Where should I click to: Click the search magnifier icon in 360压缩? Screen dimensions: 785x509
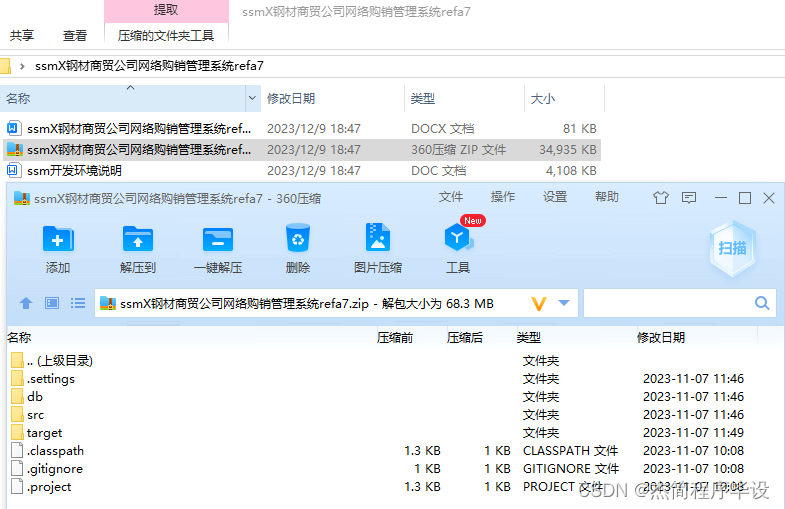click(x=762, y=303)
